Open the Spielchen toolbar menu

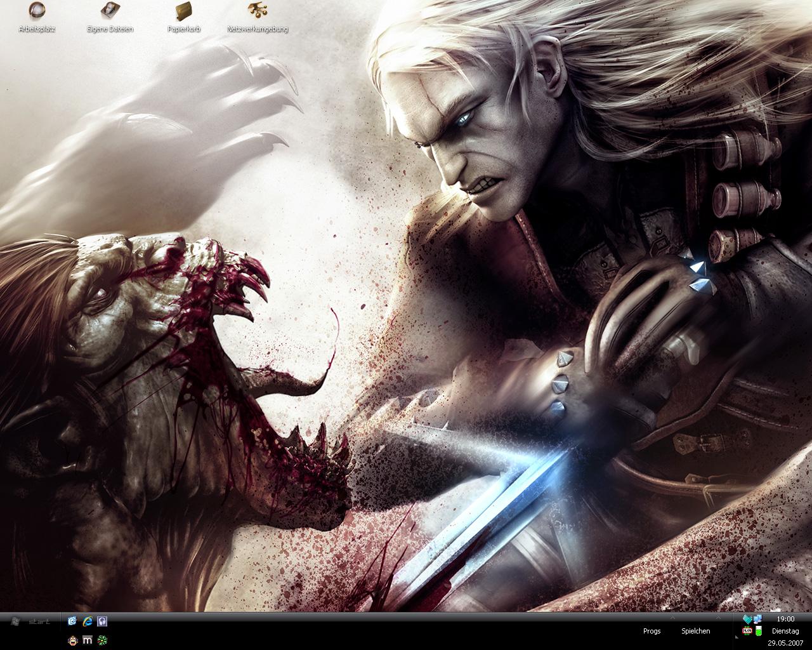696,631
